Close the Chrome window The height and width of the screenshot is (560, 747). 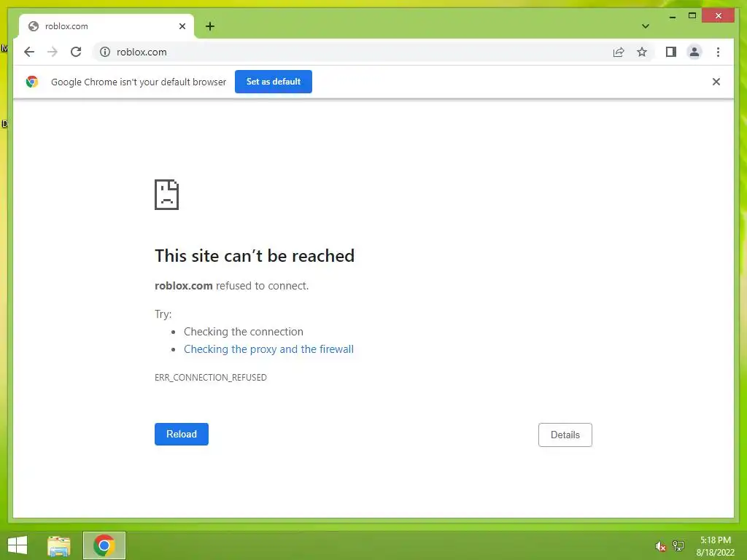(x=718, y=16)
